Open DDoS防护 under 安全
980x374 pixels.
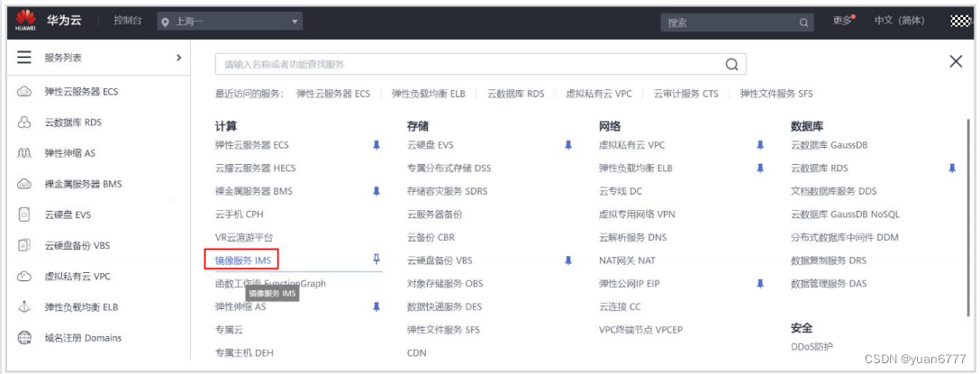click(812, 346)
